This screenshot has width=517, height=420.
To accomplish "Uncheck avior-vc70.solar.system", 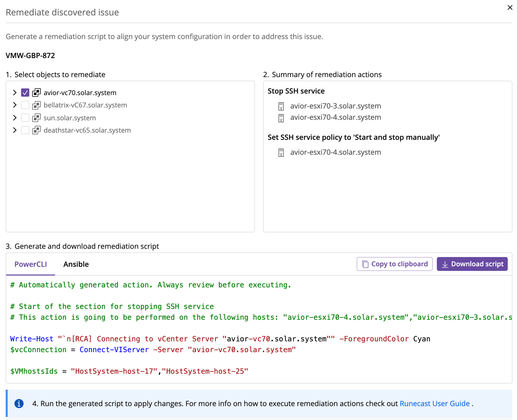I will click(x=25, y=93).
